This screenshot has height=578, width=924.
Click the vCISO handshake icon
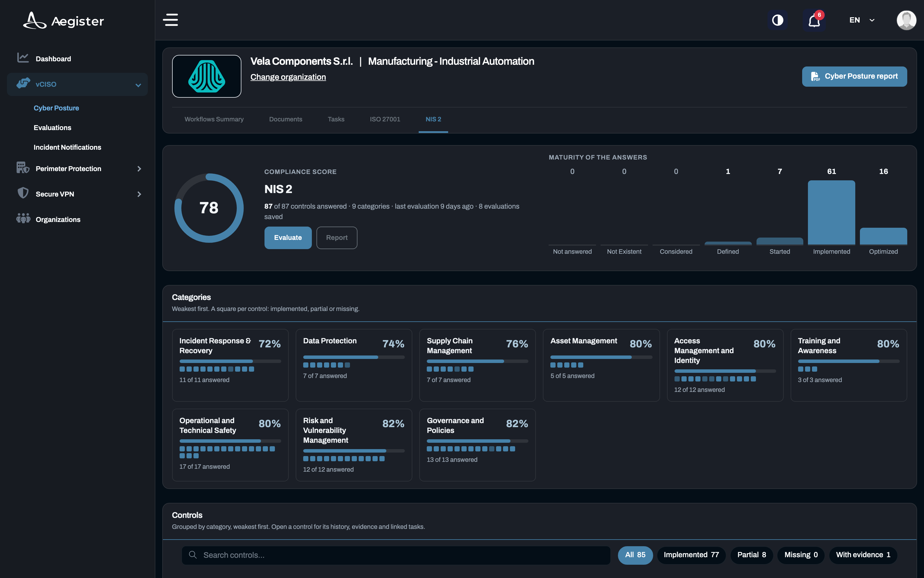(x=23, y=83)
